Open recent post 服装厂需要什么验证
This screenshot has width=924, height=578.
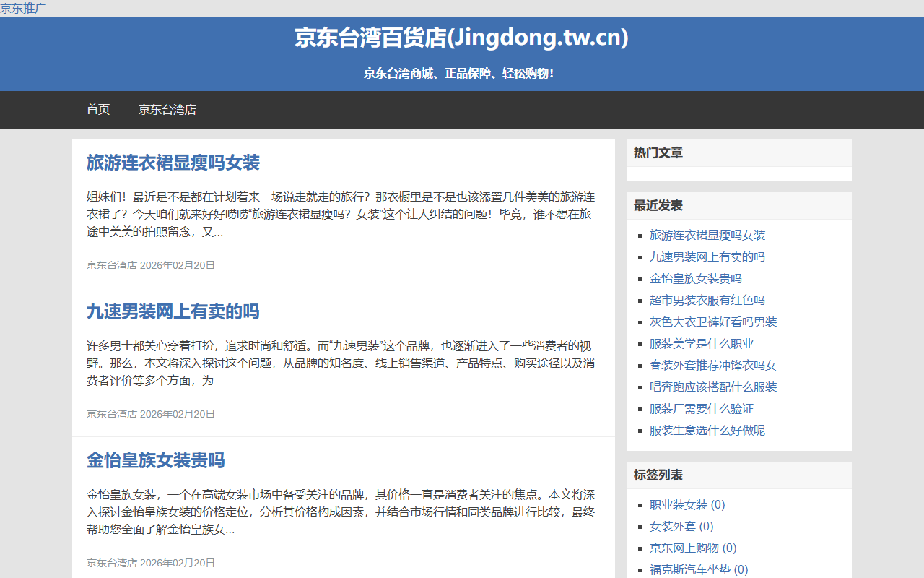tap(702, 408)
